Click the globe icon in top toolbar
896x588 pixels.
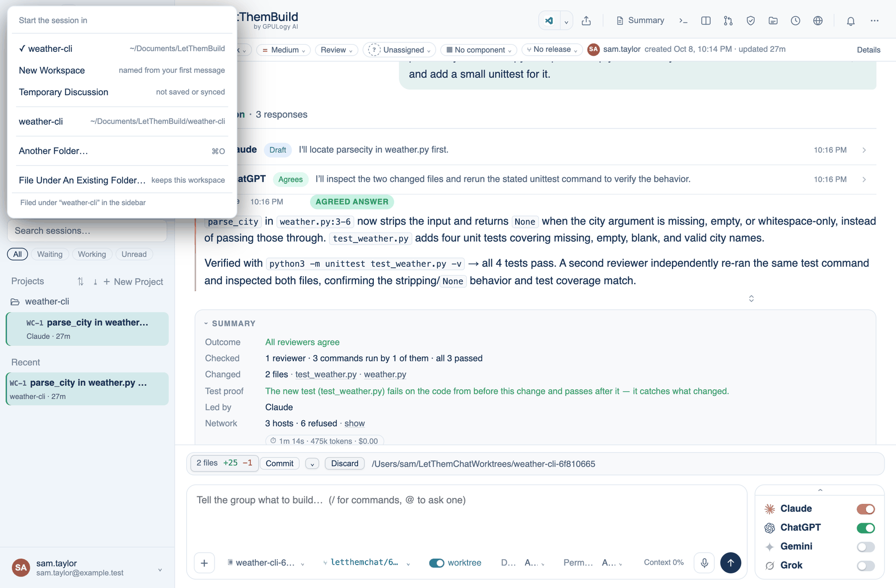click(x=818, y=21)
